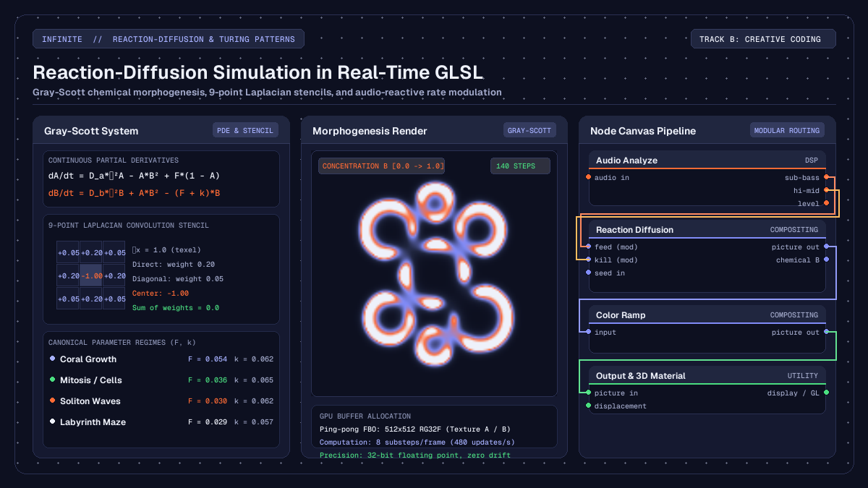Click the displacement input port
This screenshot has height=488, width=868.
[x=589, y=406]
